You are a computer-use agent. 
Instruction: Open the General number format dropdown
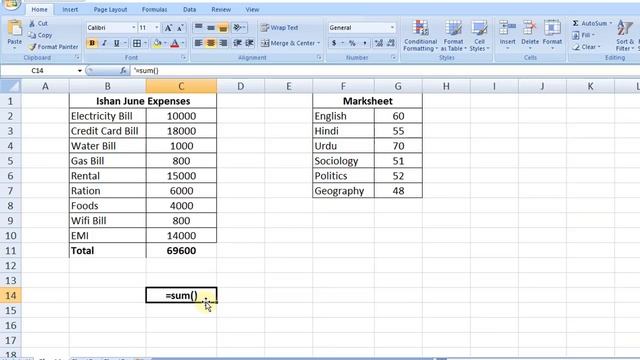[x=392, y=28]
